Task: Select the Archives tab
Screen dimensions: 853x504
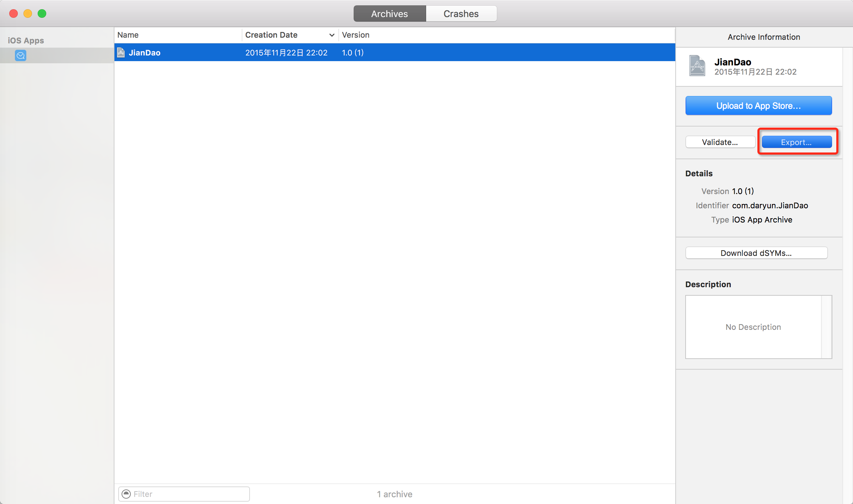Action: pyautogui.click(x=390, y=14)
